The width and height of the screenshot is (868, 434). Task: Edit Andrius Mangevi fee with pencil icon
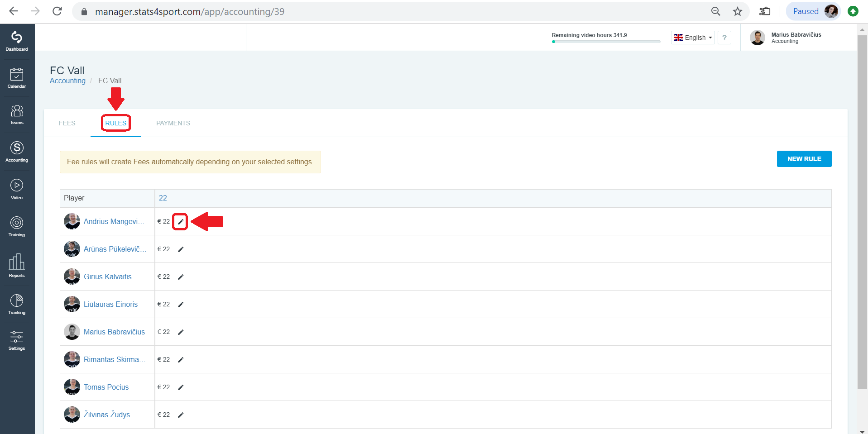tap(180, 222)
